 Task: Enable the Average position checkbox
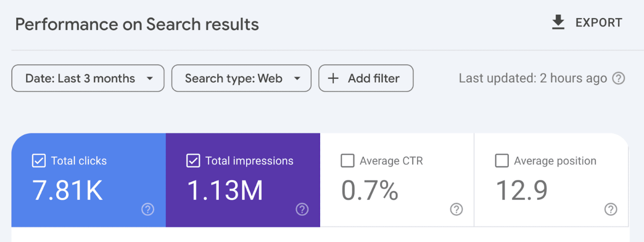(502, 161)
